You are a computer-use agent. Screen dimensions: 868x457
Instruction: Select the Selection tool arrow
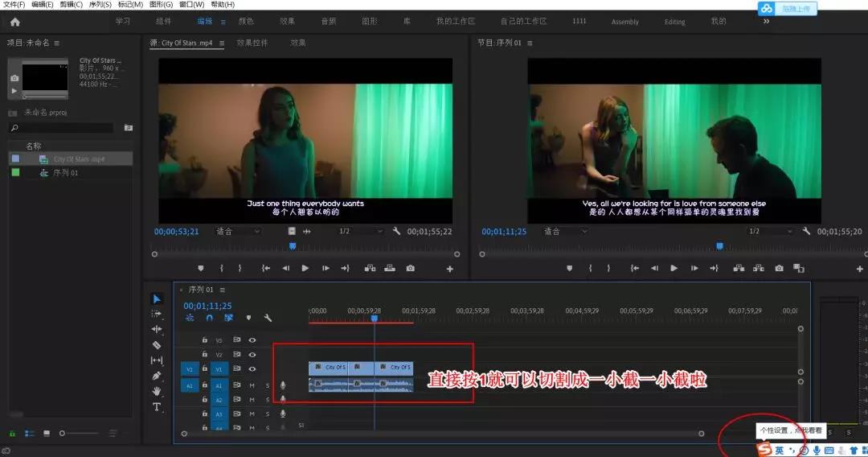pyautogui.click(x=157, y=299)
